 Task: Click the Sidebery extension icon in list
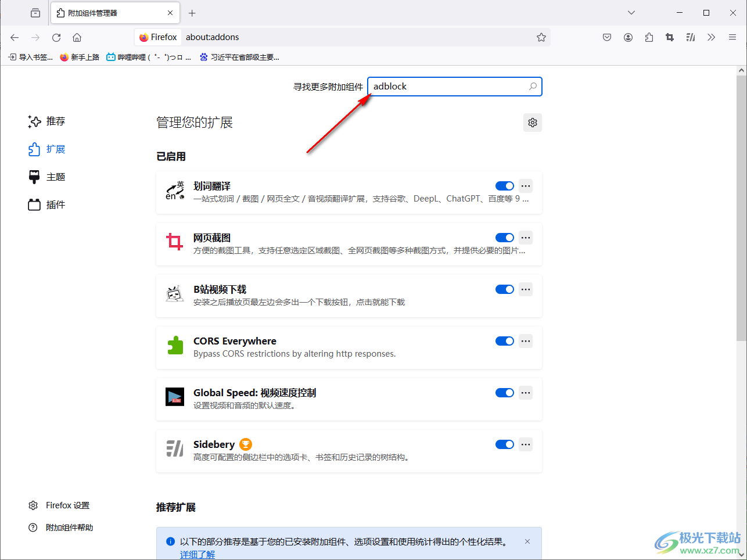tap(175, 448)
